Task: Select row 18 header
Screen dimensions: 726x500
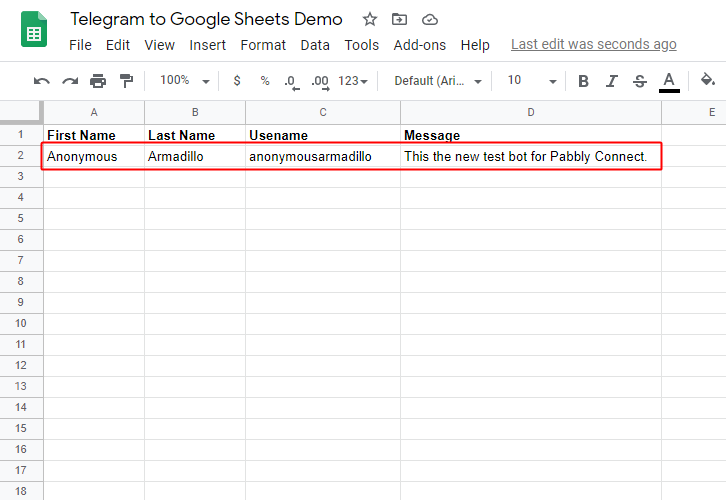Action: [x=21, y=491]
